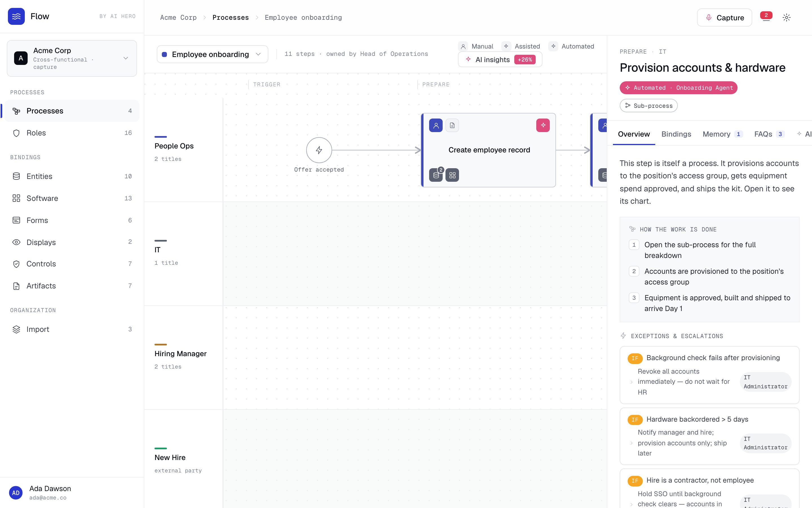Open Displays in the sidebar
The height and width of the screenshot is (508, 812).
coord(72,242)
